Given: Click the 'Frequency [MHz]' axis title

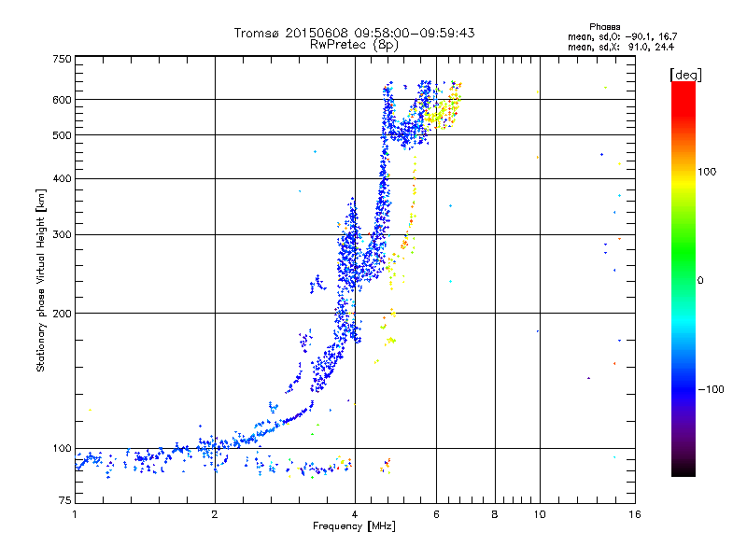Looking at the screenshot, I should (354, 526).
